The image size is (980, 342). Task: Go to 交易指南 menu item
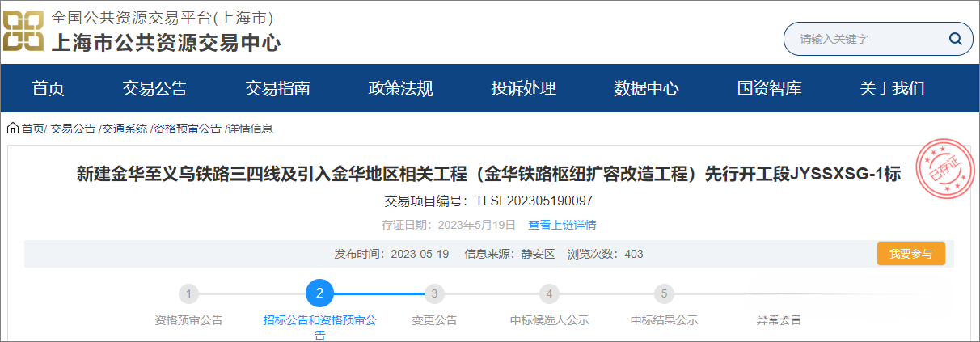tap(277, 88)
